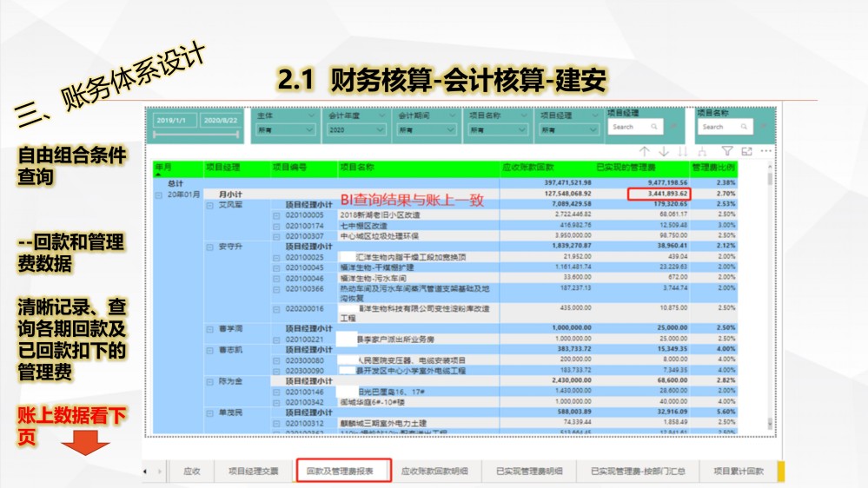Select the 总计 row label
This screenshot has width=868, height=488.
(x=176, y=183)
